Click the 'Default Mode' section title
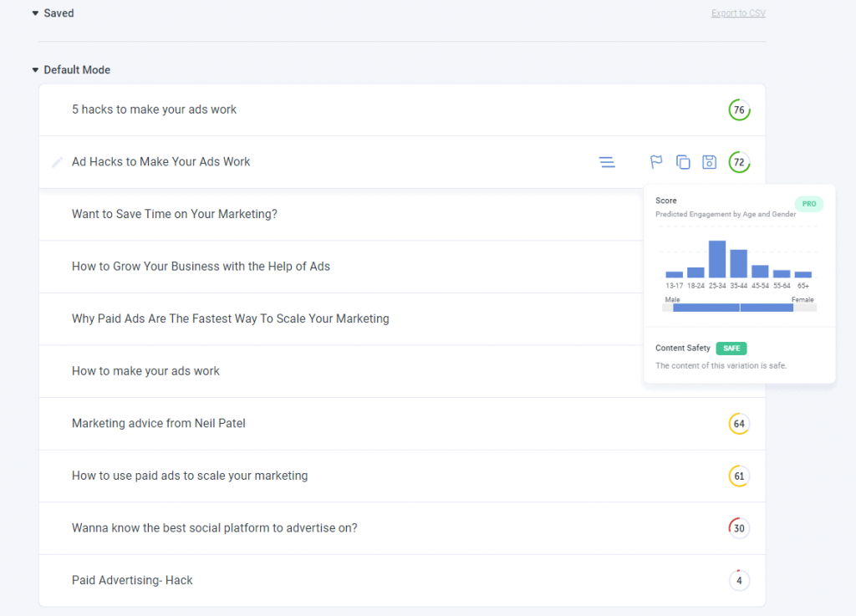This screenshot has width=856, height=616. pyautogui.click(x=77, y=70)
